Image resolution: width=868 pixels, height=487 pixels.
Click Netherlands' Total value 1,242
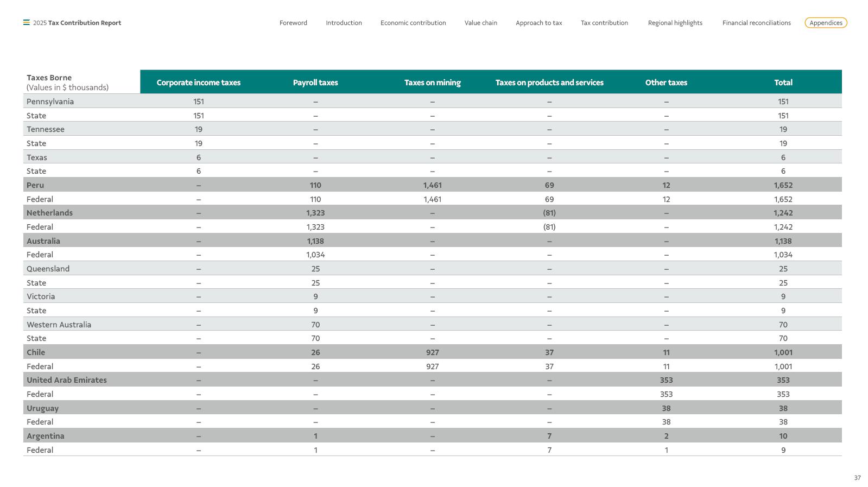tap(783, 213)
